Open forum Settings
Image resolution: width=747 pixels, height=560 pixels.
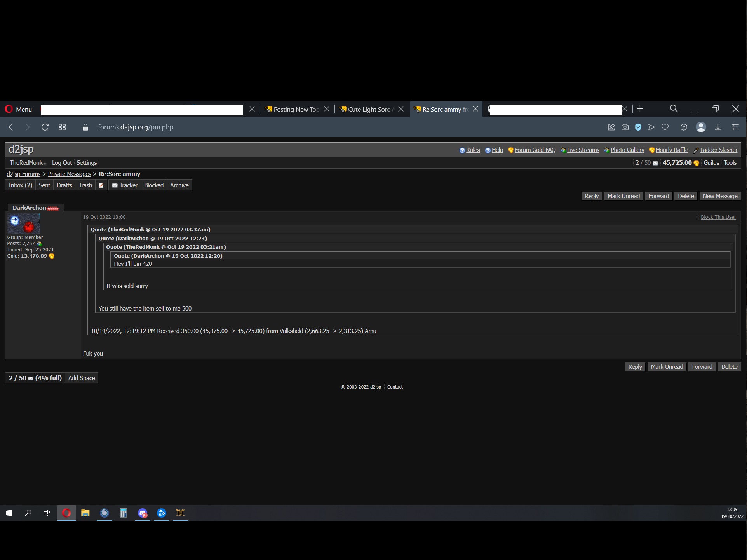tap(87, 163)
